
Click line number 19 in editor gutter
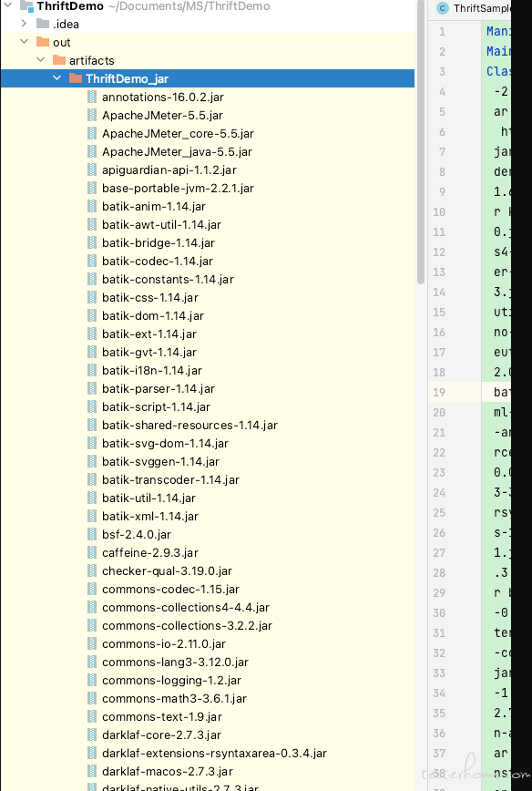point(439,392)
